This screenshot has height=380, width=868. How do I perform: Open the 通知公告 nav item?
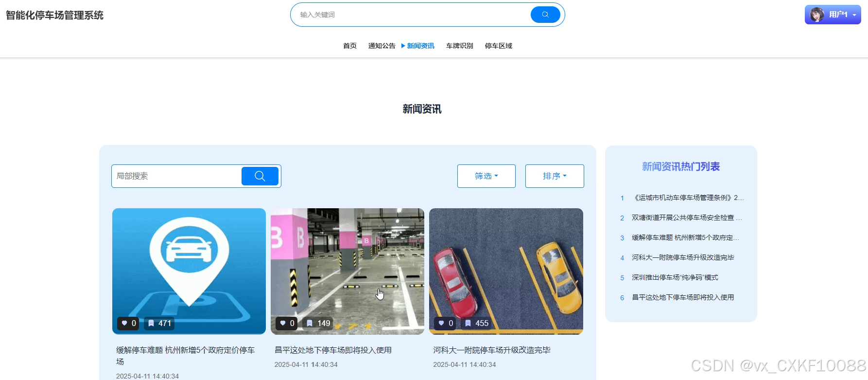pos(382,46)
